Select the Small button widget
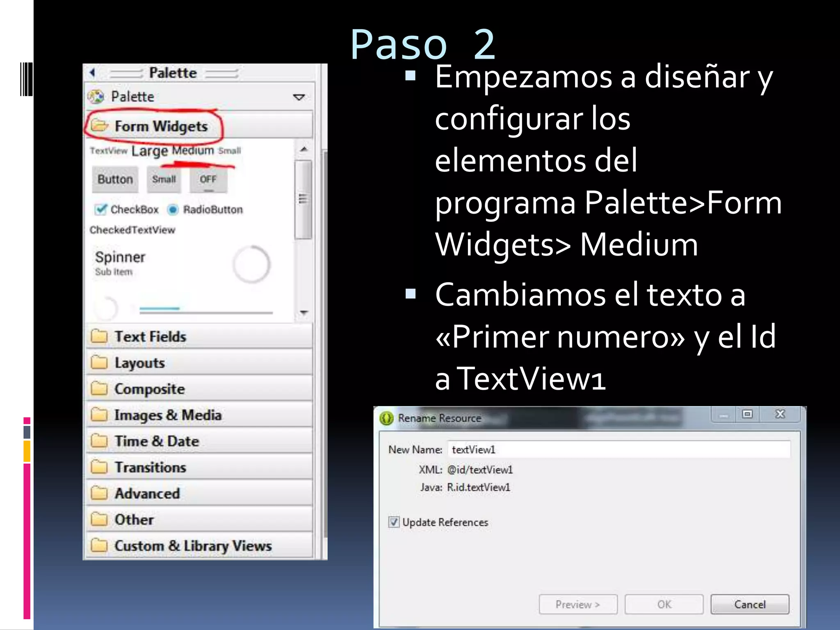840x630 pixels. click(x=164, y=179)
